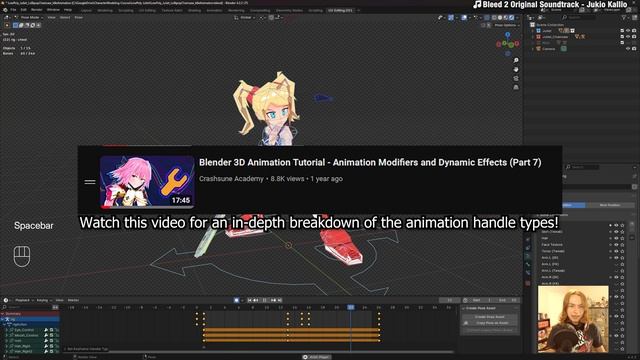Toggle the snapping magnet icon
640x360 pixels.
tap(271, 18)
